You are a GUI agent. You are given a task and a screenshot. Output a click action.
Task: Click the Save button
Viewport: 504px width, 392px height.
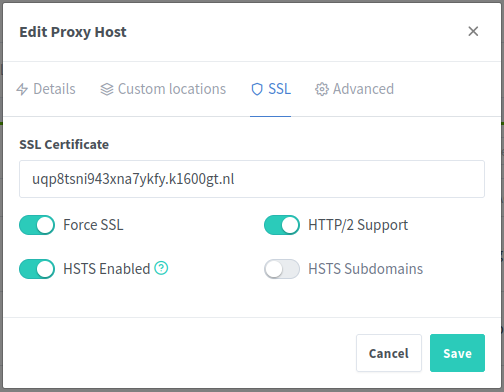[457, 353]
